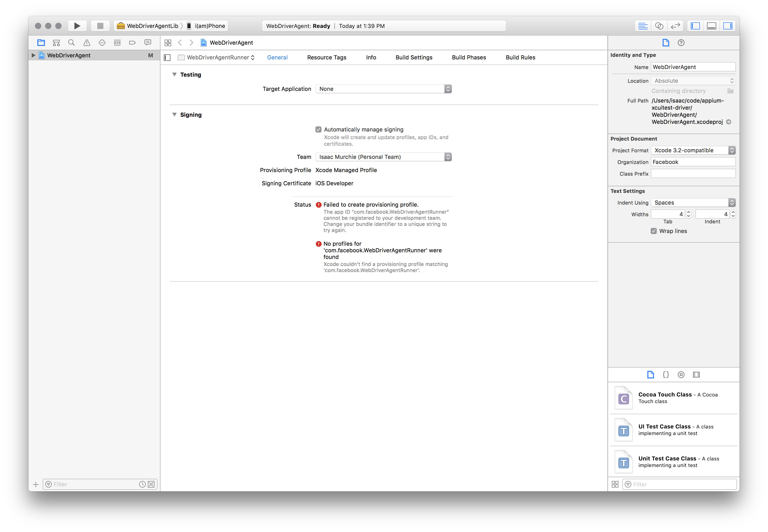Viewport: 768px width, 532px height.
Task: Open the Find navigator with the magnifier icon
Action: point(71,42)
